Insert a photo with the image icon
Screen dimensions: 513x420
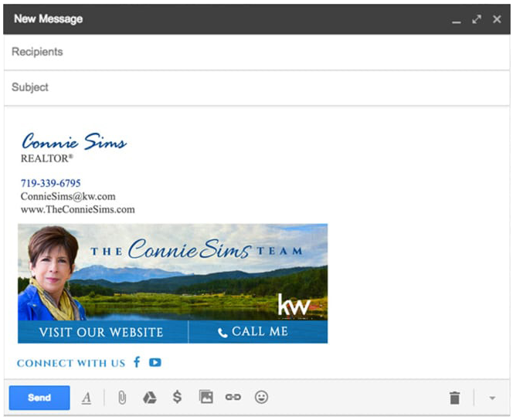tap(206, 398)
